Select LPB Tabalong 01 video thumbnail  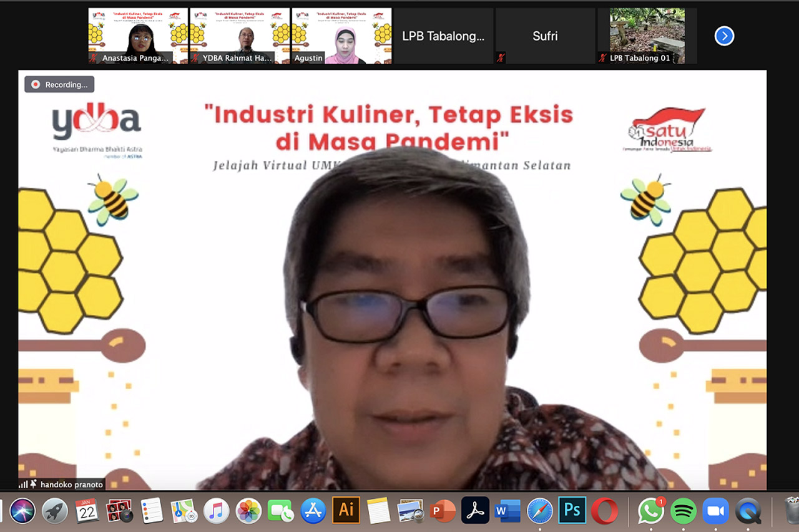pos(647,36)
